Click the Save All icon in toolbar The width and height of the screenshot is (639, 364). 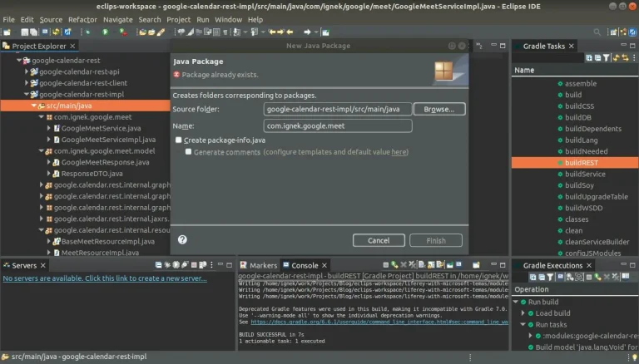pos(33,32)
